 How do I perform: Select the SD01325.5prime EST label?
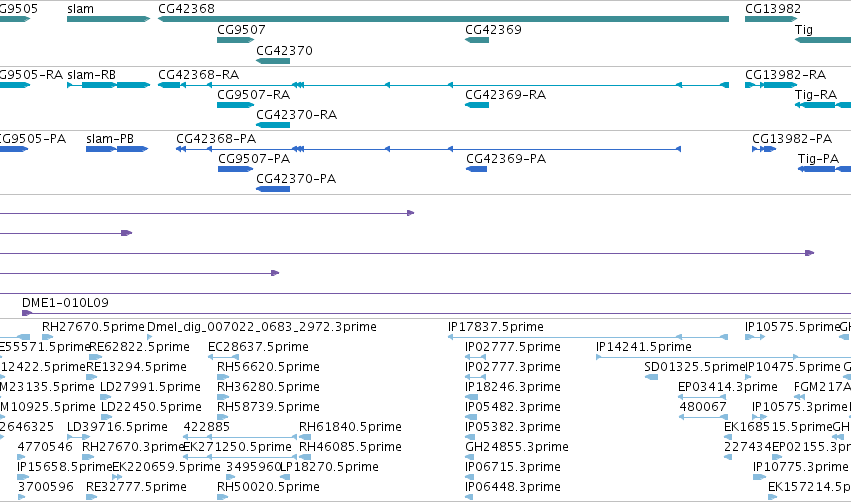click(695, 367)
